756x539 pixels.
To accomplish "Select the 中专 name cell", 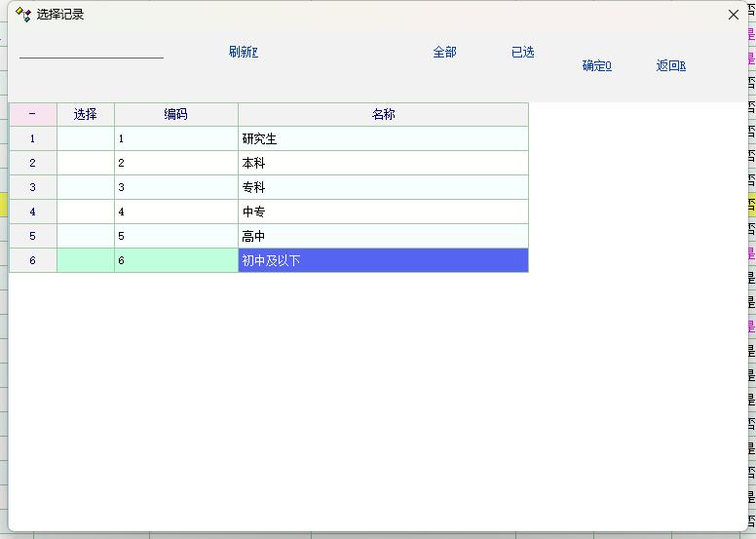I will coord(383,212).
